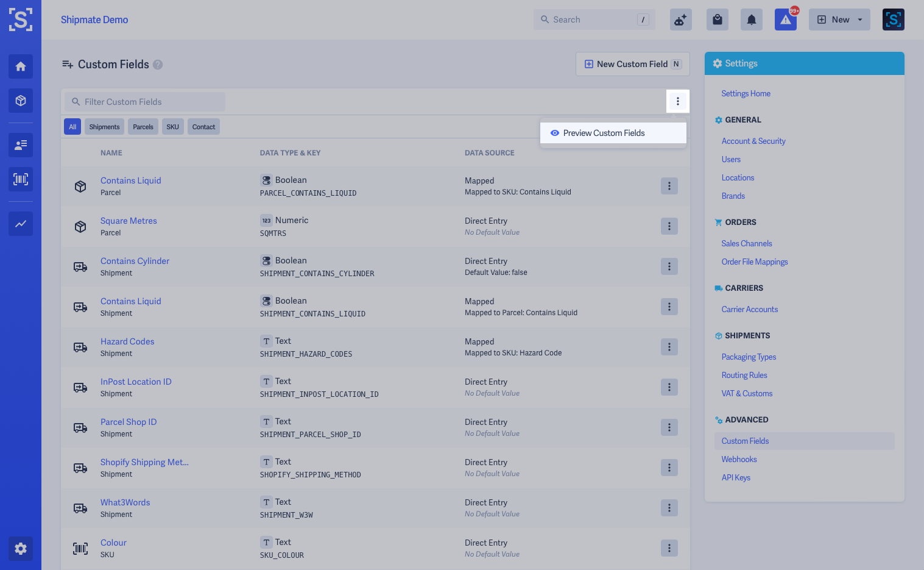
Task: Open actions menu for InPost Location ID row
Action: pyautogui.click(x=669, y=387)
